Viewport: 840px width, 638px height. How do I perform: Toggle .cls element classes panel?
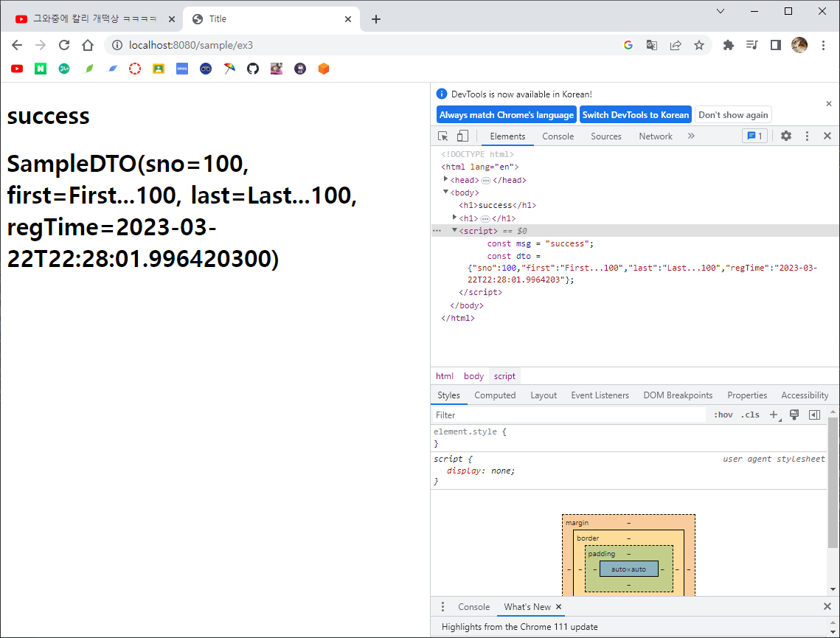(750, 415)
